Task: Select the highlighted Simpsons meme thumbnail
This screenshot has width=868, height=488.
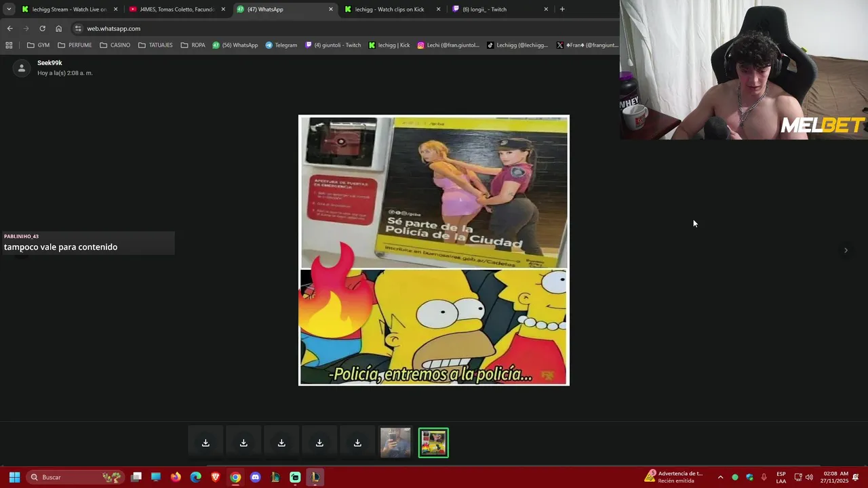Action: [433, 443]
